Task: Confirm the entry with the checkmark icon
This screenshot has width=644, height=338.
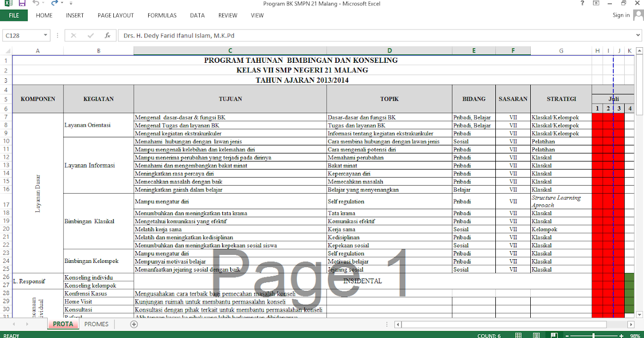Action: tap(90, 36)
